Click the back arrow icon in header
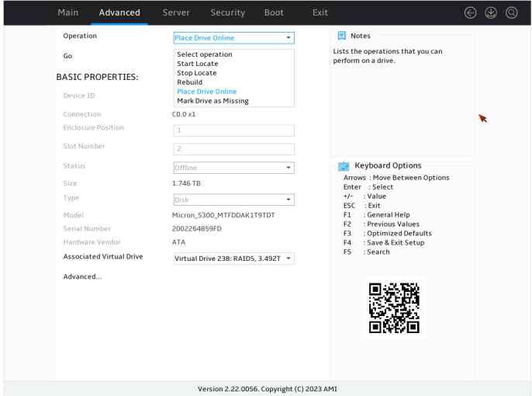The width and height of the screenshot is (532, 396). [x=470, y=13]
